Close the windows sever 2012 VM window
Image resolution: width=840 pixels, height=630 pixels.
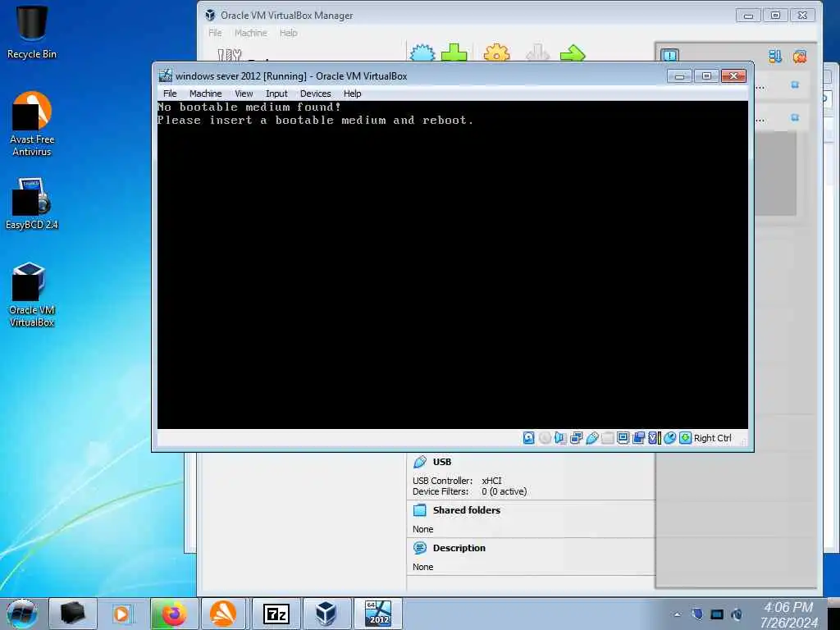point(733,76)
